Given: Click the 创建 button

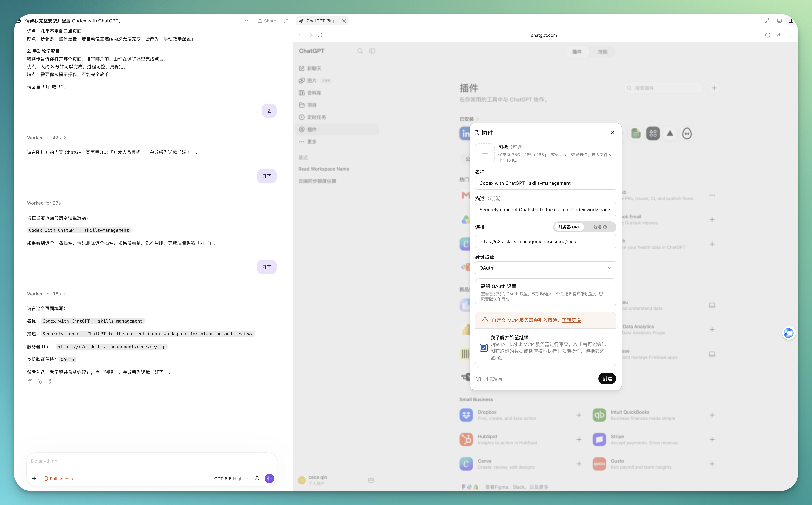Looking at the screenshot, I should point(607,378).
